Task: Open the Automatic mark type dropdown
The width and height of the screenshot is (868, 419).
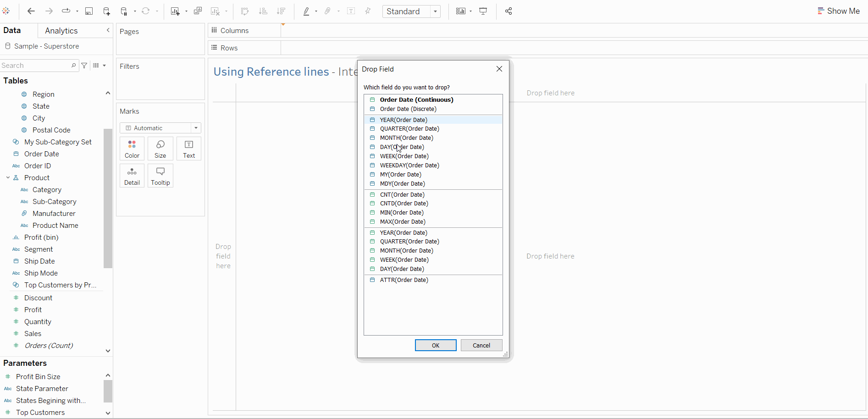Action: tap(160, 128)
